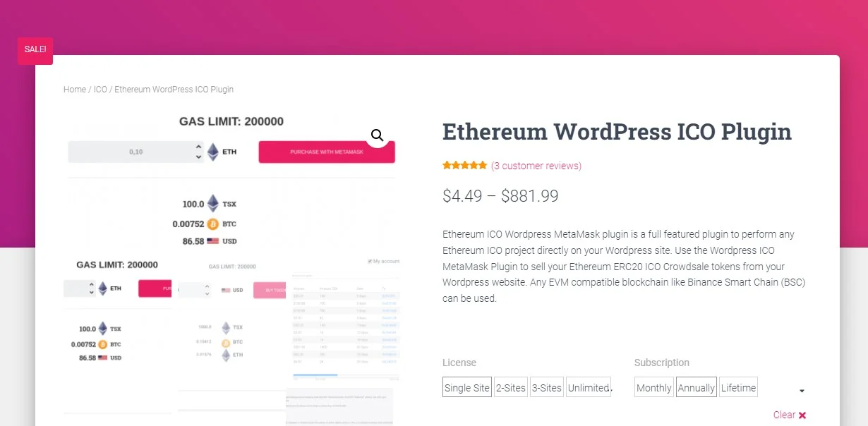
Task: Open the ICO breadcrumb category
Action: tap(100, 89)
